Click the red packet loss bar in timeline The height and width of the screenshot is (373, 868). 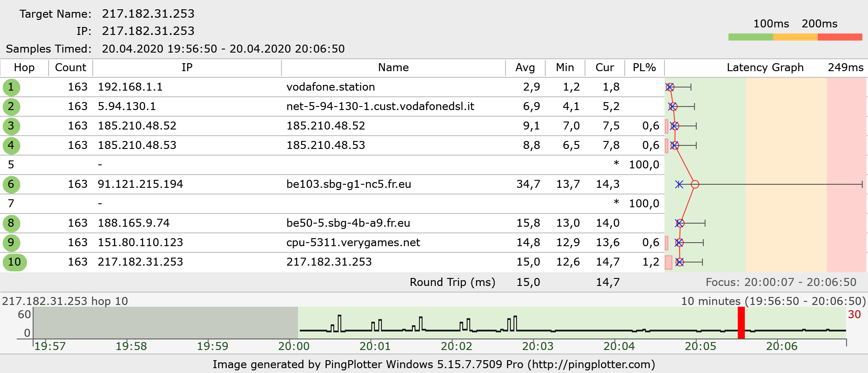point(741,323)
